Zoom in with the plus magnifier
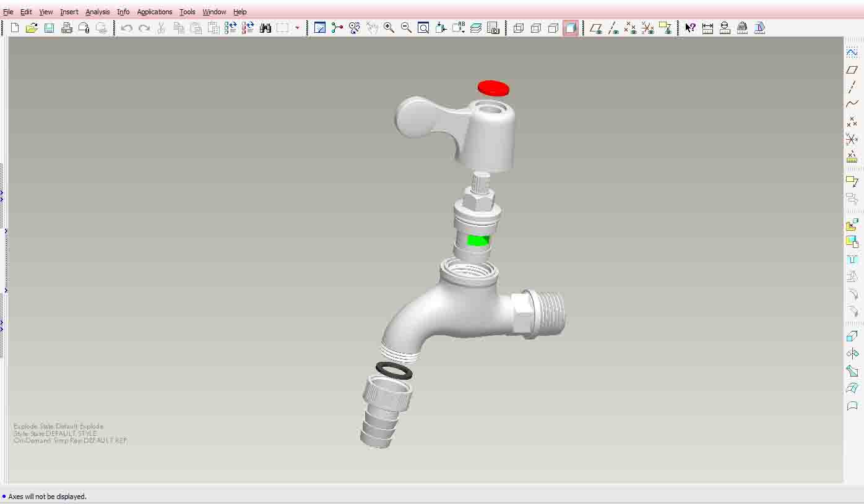 [x=389, y=28]
